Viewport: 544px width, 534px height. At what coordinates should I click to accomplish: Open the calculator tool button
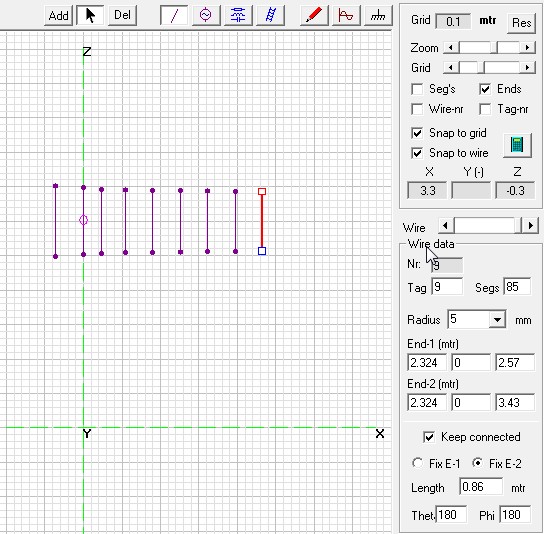[517, 145]
